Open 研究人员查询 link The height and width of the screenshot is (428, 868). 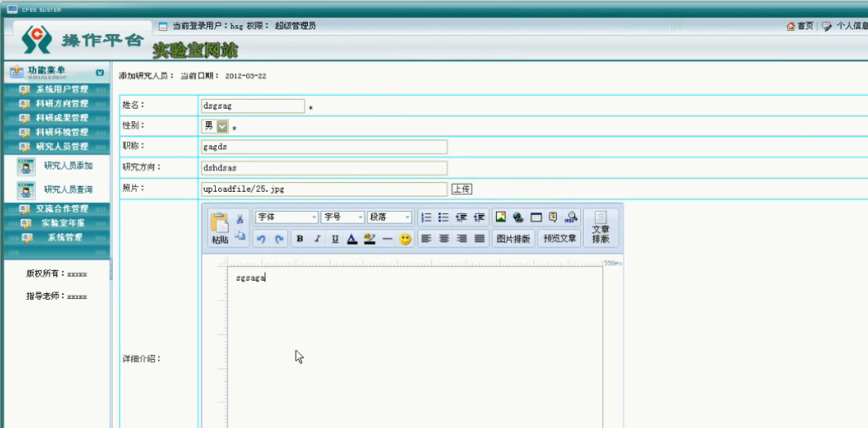[68, 189]
